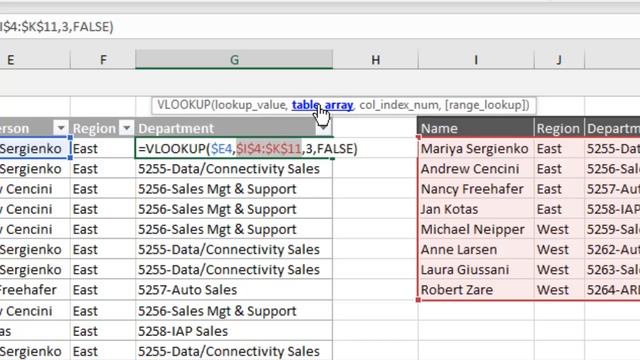Select column H header

(x=376, y=60)
